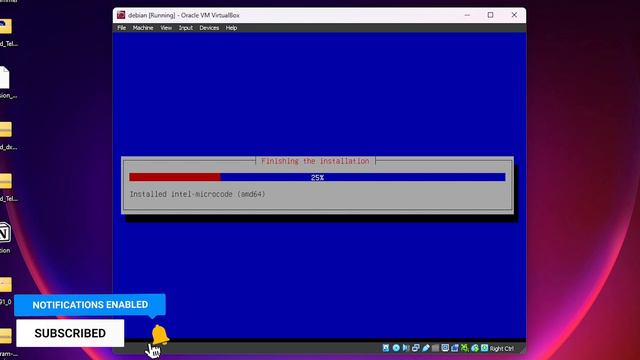Image resolution: width=640 pixels, height=360 pixels.
Task: Click the gray shared folders status icon
Action: coord(436,348)
